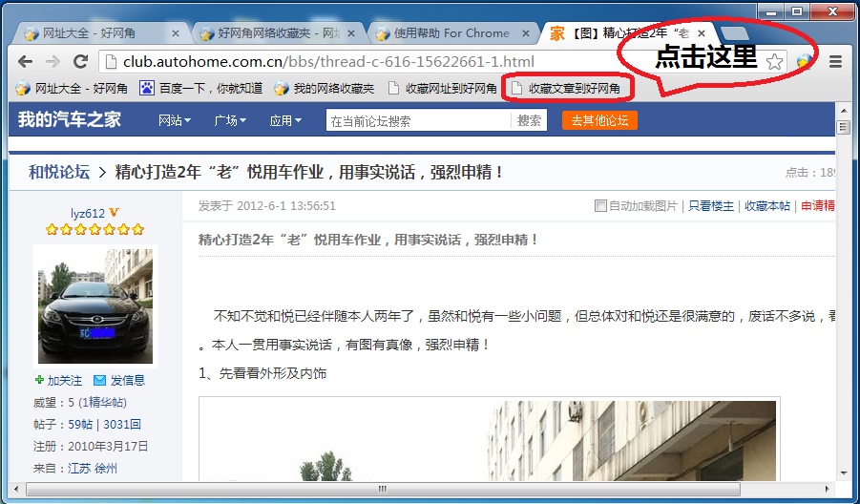Viewport: 860px width, 504px height.
Task: Expand the 网站 dropdown menu
Action: (175, 121)
